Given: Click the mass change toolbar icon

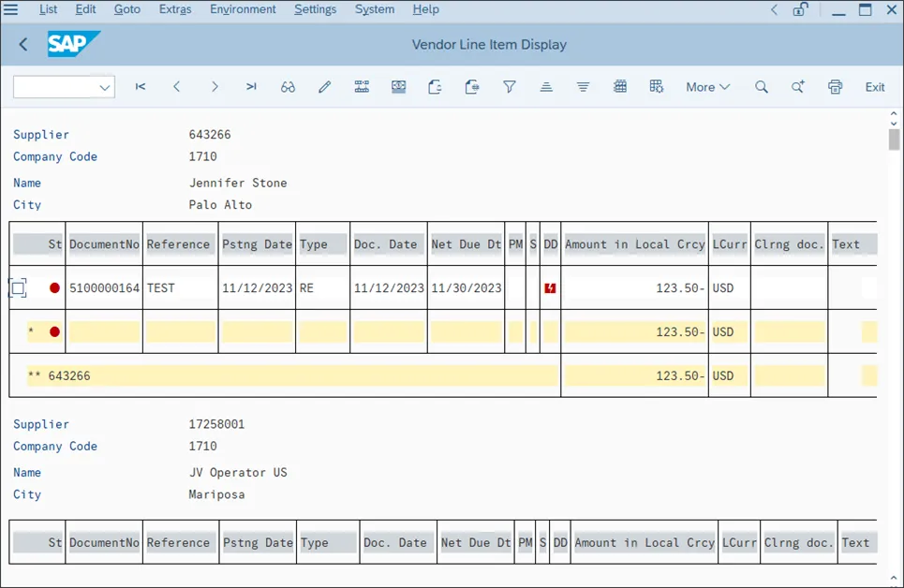Looking at the screenshot, I should tap(362, 86).
